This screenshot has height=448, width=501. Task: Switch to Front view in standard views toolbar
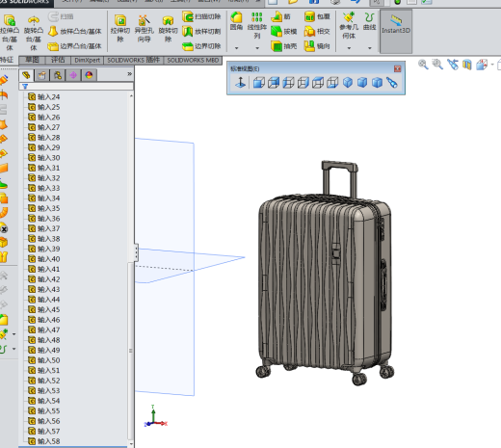click(259, 83)
